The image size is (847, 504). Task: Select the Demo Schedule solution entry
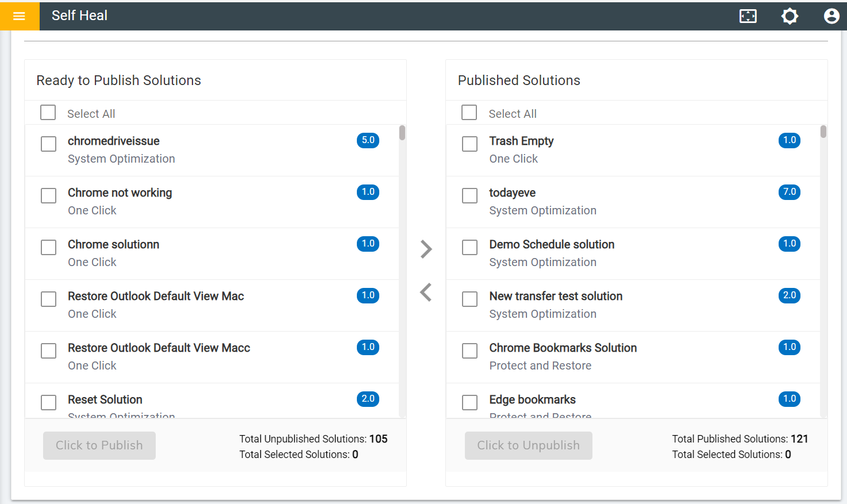pos(552,245)
